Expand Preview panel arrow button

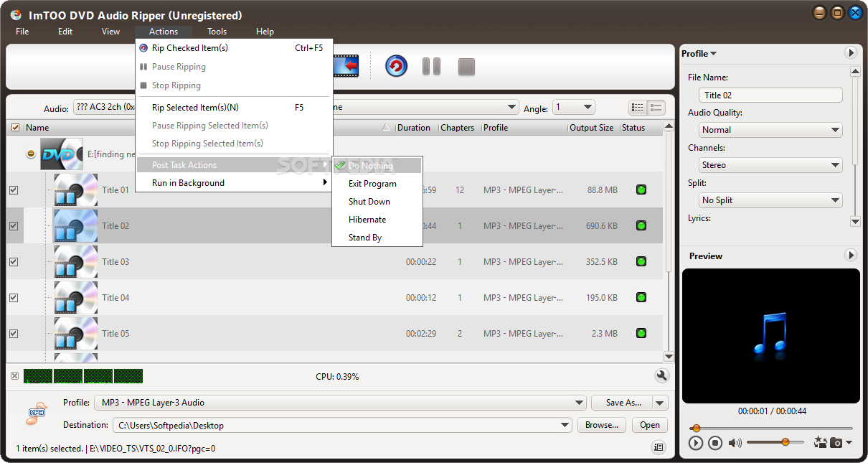851,256
